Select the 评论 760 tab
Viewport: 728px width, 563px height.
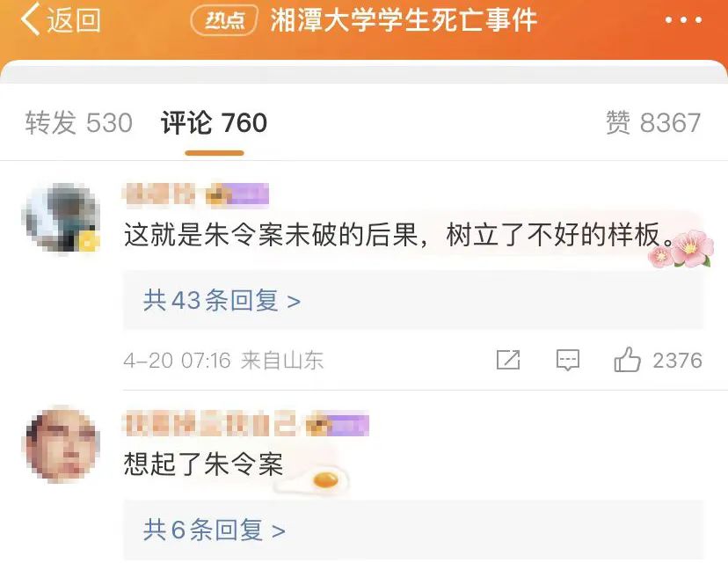(x=214, y=123)
